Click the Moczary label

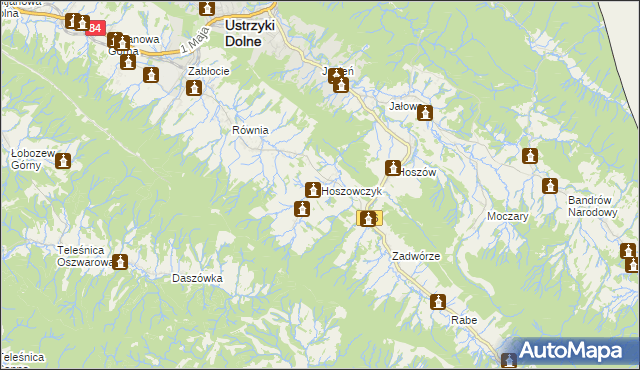(508, 216)
